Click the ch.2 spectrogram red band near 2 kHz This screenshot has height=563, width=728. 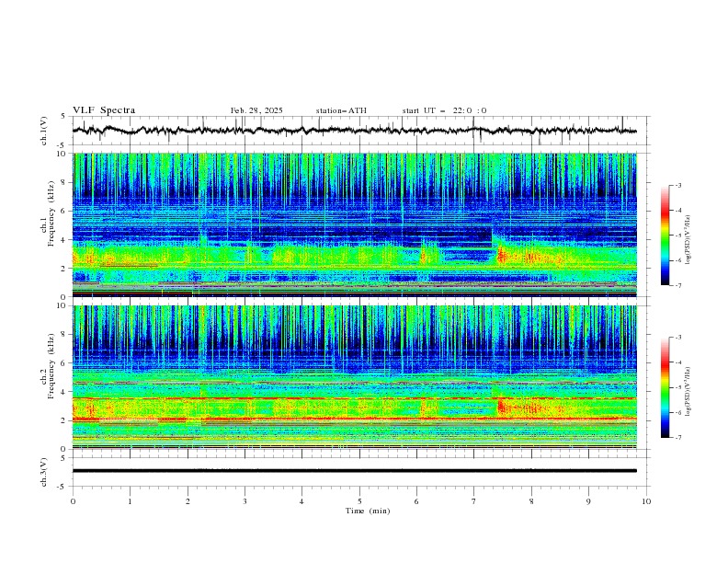355,419
